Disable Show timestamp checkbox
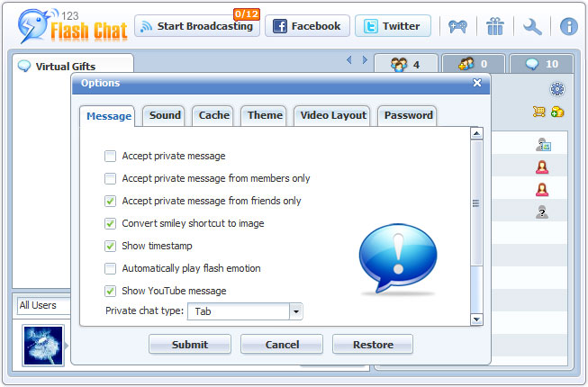Screen dimensions: 588x387 (111, 246)
